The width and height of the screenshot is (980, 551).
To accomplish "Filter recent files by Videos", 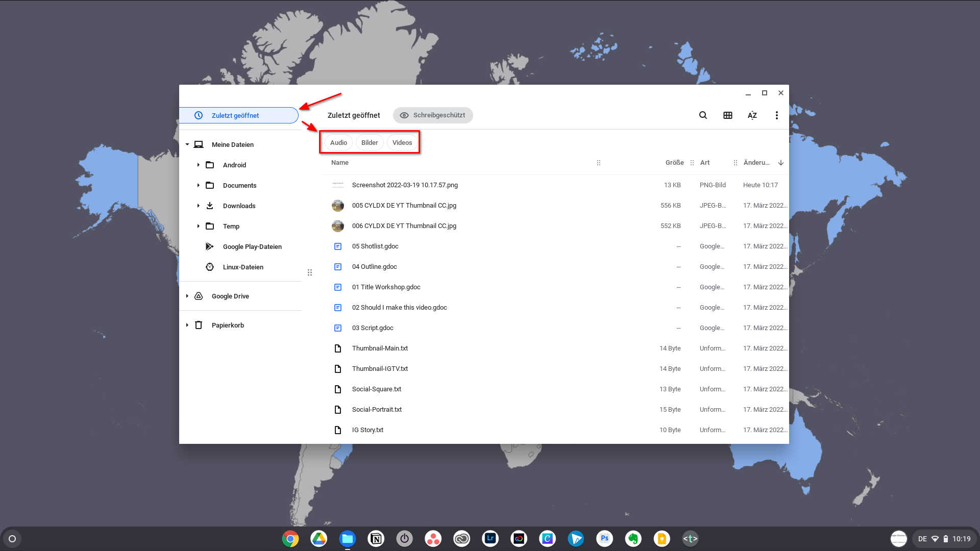I will click(402, 142).
